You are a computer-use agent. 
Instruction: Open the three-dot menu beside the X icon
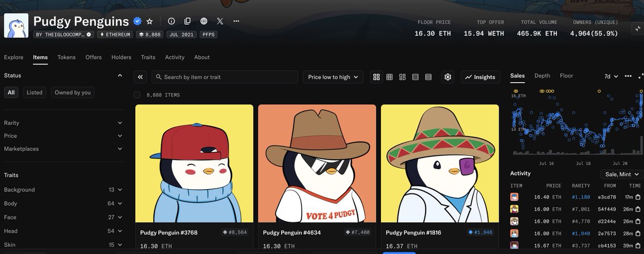(236, 21)
